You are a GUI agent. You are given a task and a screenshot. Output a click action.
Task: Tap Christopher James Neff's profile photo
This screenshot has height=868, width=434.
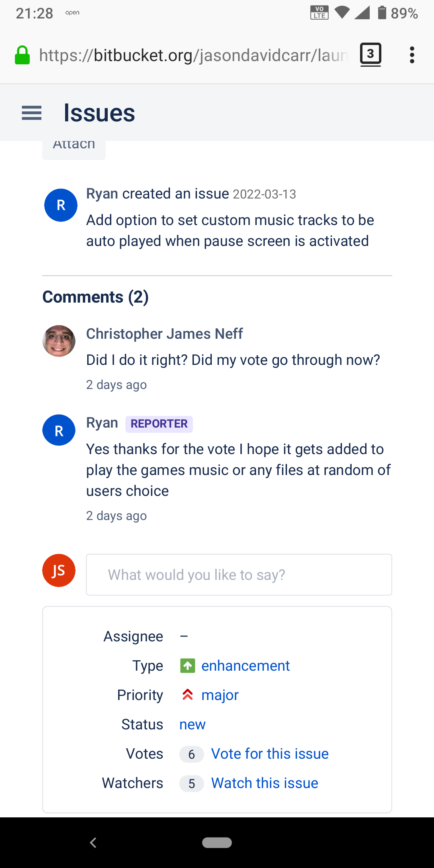(x=59, y=341)
